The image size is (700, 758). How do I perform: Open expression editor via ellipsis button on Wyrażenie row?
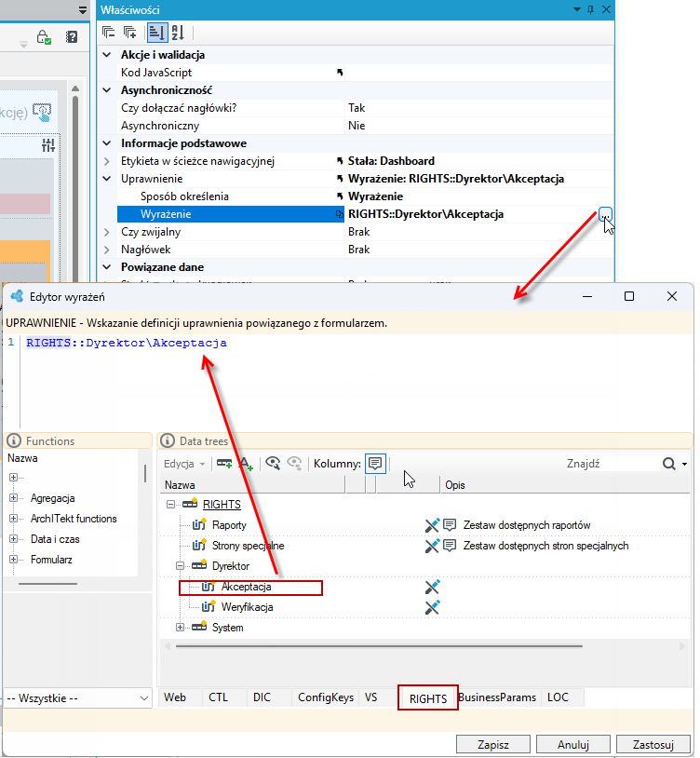point(605,214)
